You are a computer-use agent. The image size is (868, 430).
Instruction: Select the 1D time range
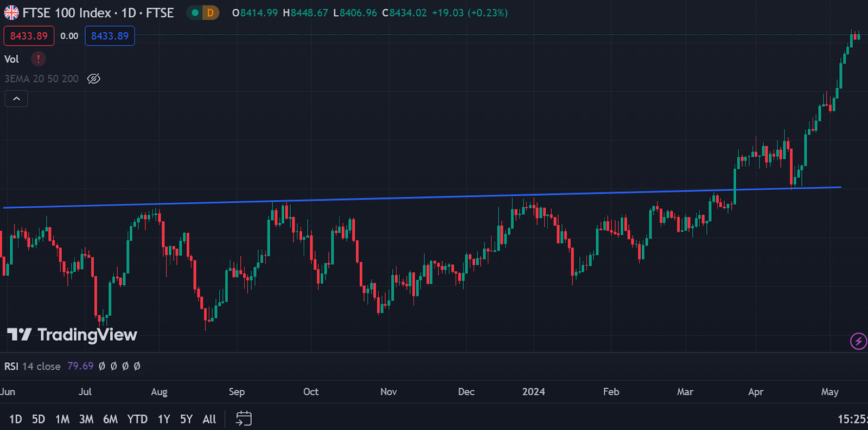coord(16,419)
